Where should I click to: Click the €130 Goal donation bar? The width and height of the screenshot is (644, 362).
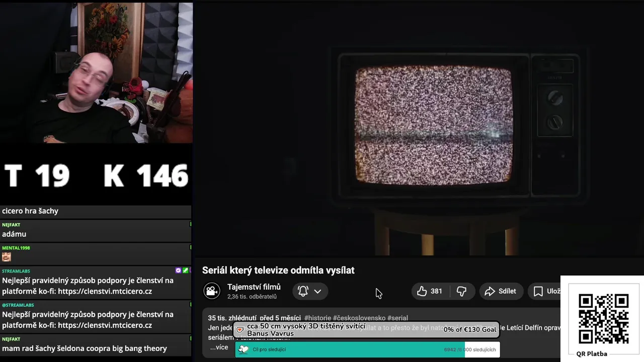coord(366,329)
